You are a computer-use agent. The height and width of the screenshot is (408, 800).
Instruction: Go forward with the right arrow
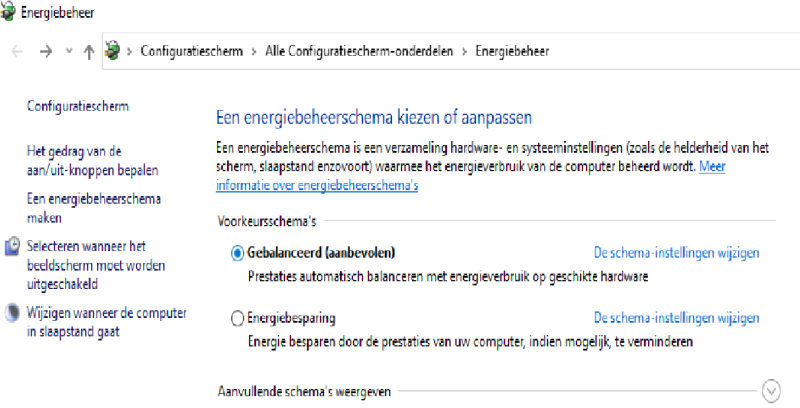[44, 51]
